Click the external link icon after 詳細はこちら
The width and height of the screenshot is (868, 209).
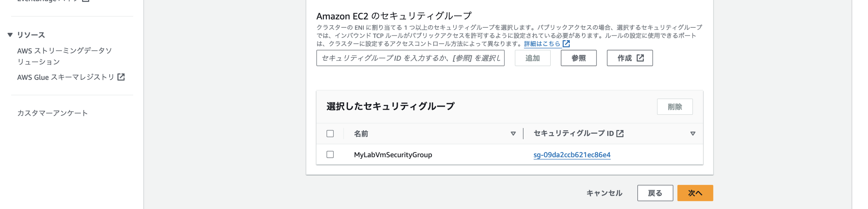pos(566,44)
